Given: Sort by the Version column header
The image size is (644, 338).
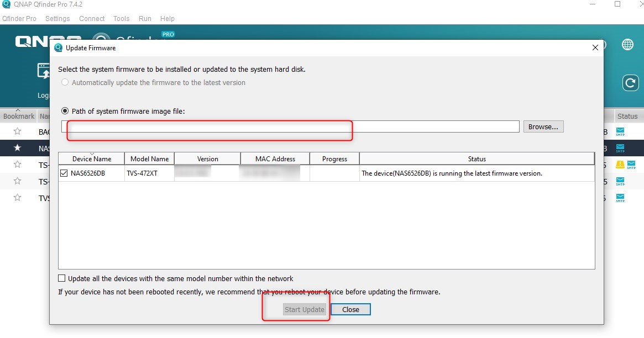Looking at the screenshot, I should (207, 159).
